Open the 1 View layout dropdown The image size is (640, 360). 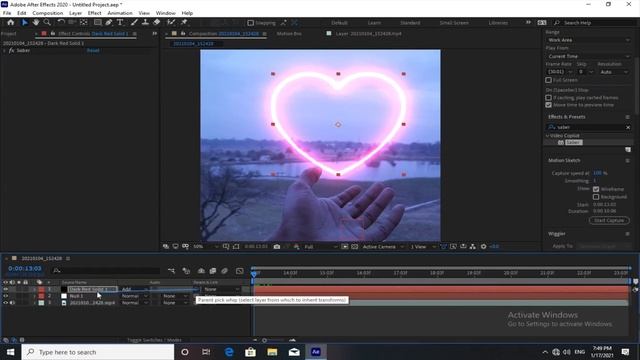422,247
